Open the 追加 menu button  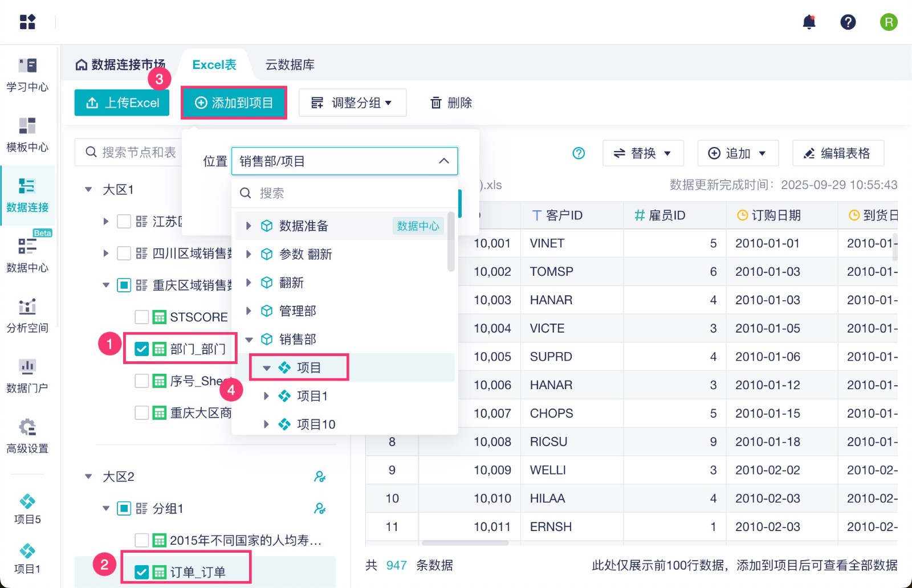(x=738, y=153)
